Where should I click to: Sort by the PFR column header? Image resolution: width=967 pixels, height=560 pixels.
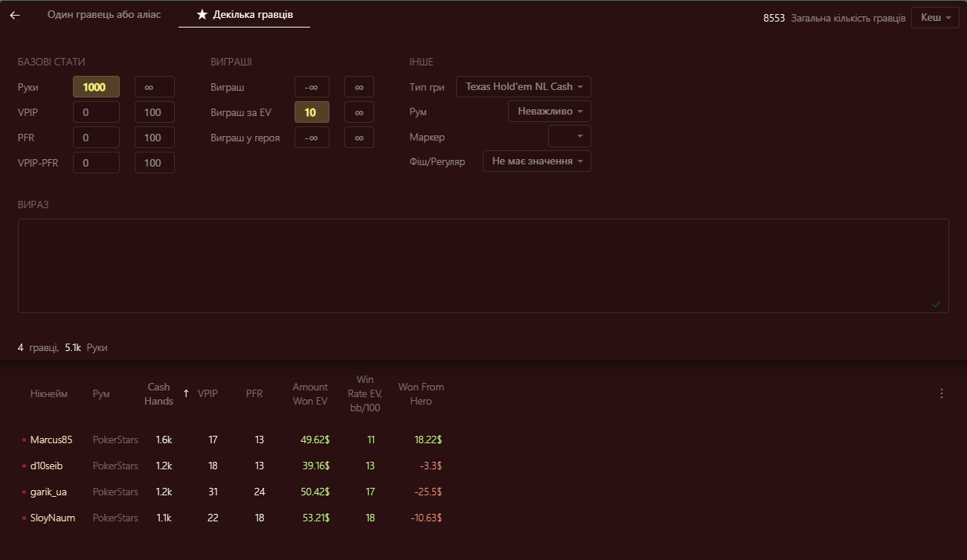(254, 393)
